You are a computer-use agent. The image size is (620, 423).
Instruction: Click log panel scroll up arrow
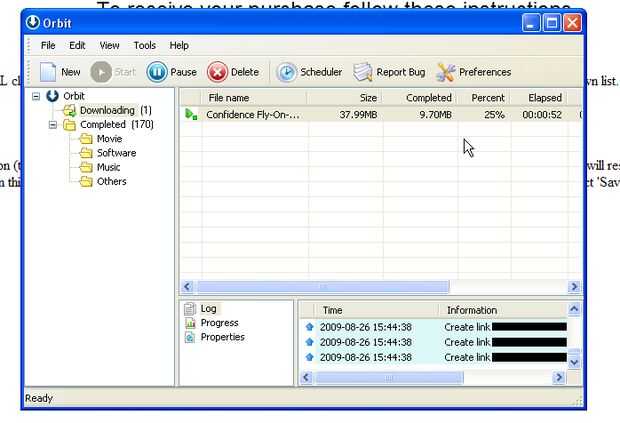pyautogui.click(x=574, y=309)
